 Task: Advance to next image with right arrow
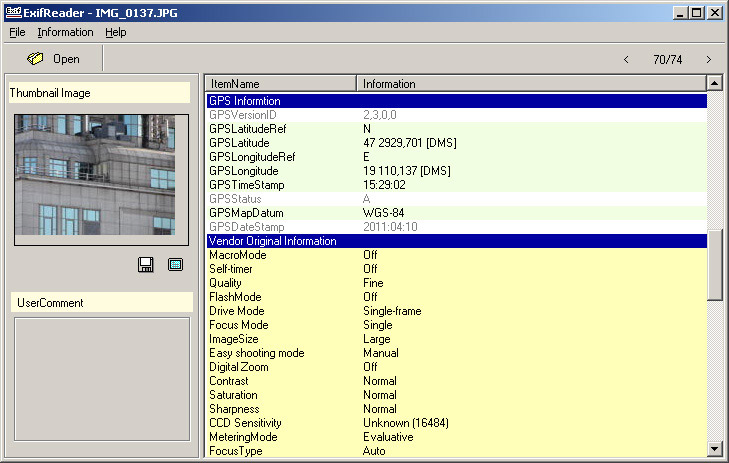pyautogui.click(x=708, y=59)
